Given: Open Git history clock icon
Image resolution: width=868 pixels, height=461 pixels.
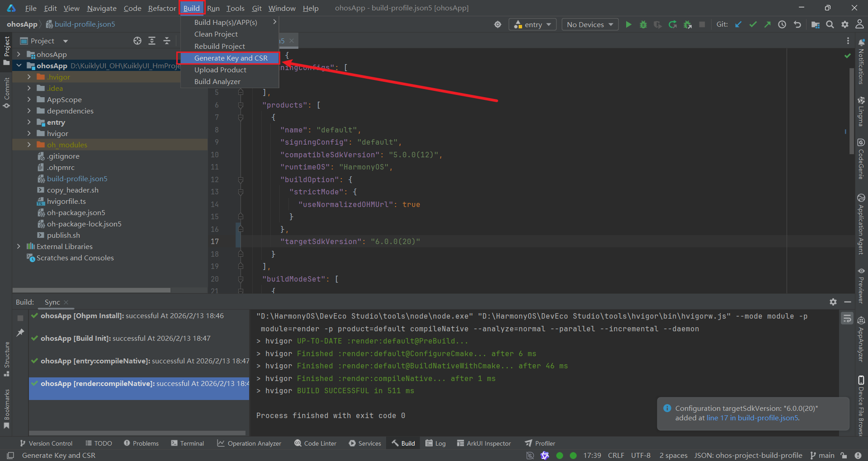Looking at the screenshot, I should (782, 24).
